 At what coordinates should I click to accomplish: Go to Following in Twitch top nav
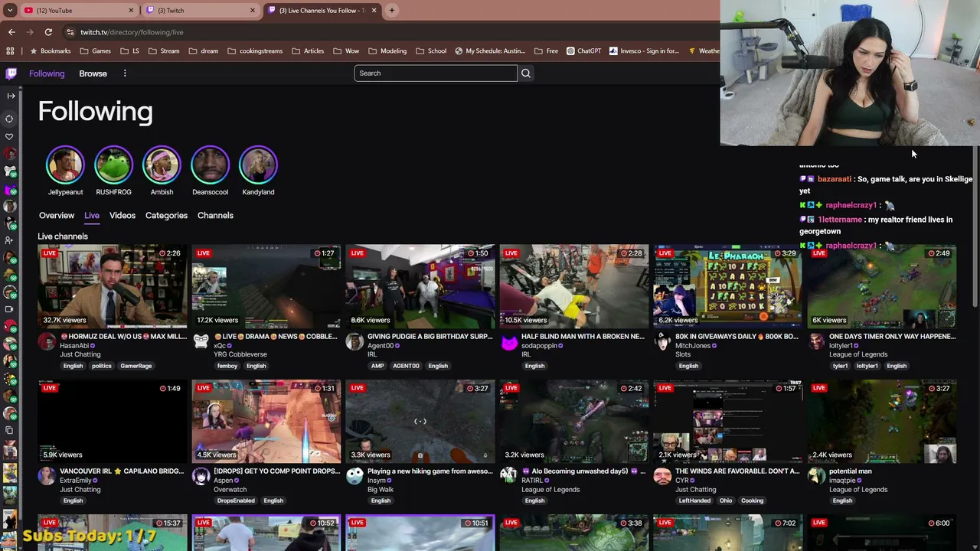click(x=47, y=73)
